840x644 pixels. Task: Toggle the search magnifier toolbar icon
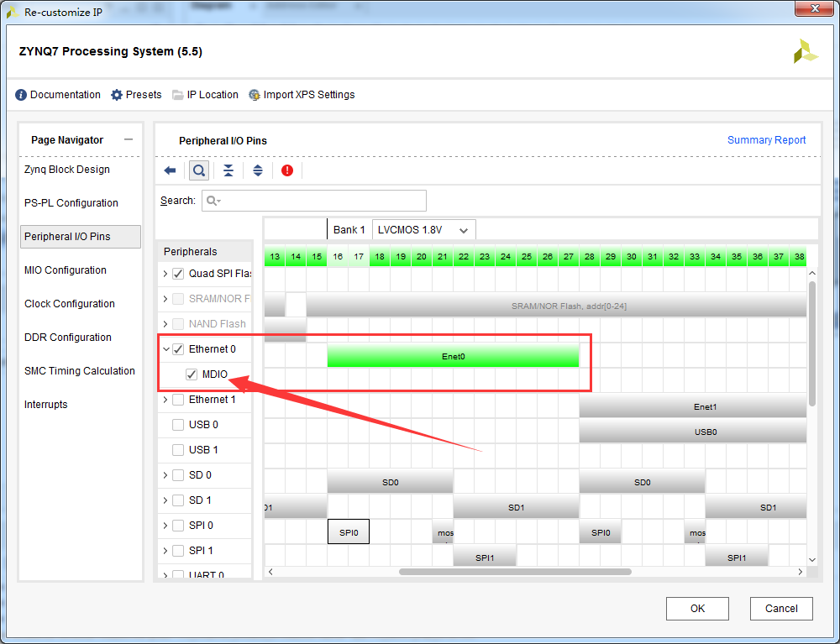click(x=199, y=170)
